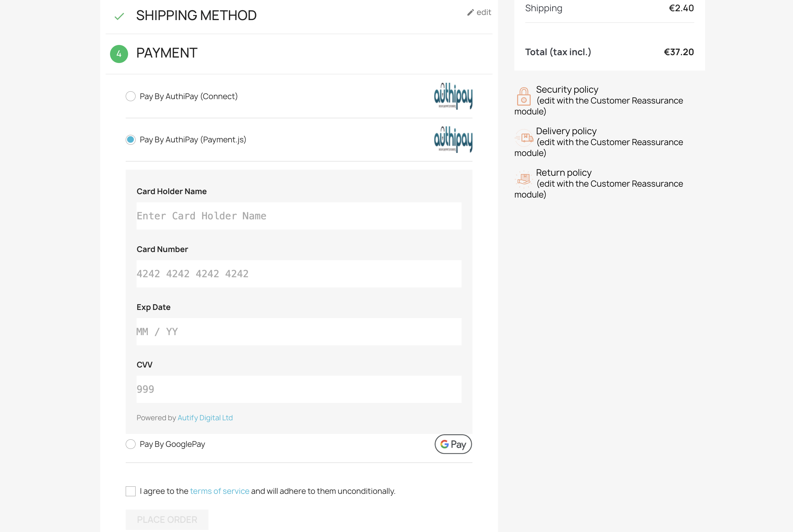Choose the Pay By GooglePay radio option

pyautogui.click(x=130, y=444)
